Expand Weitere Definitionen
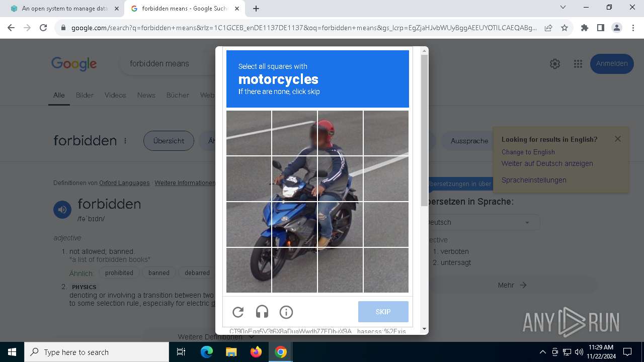 [215, 337]
